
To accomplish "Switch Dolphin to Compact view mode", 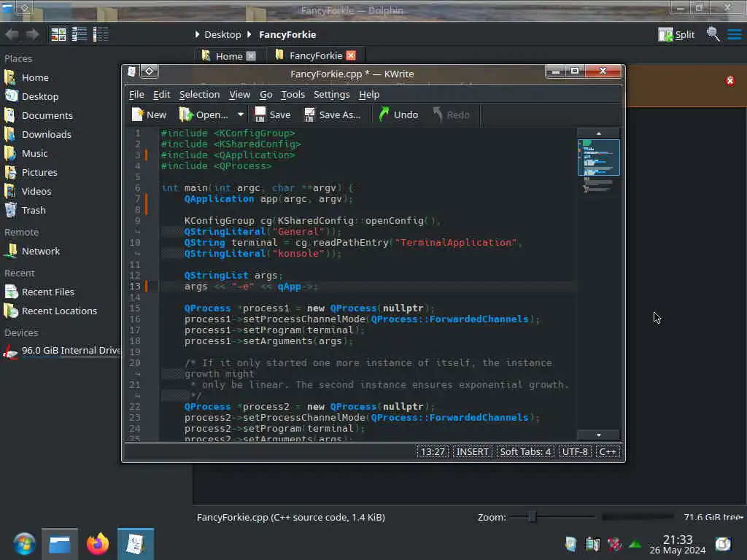I will [x=79, y=34].
